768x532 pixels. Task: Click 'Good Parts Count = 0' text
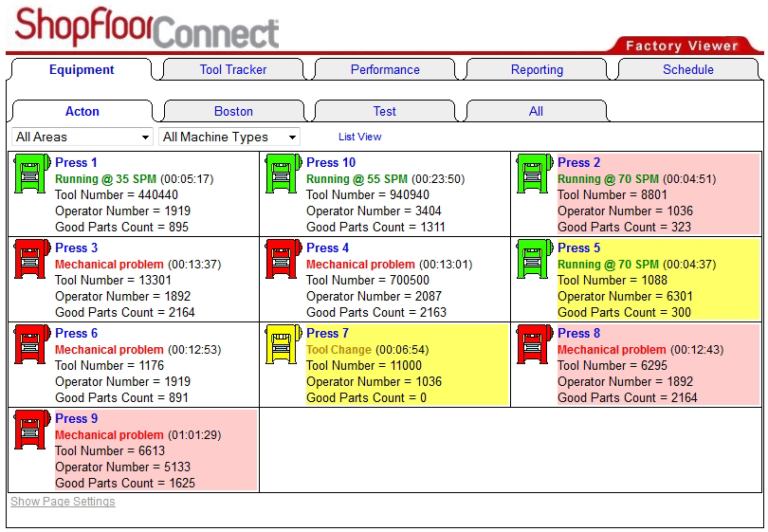[x=366, y=397]
